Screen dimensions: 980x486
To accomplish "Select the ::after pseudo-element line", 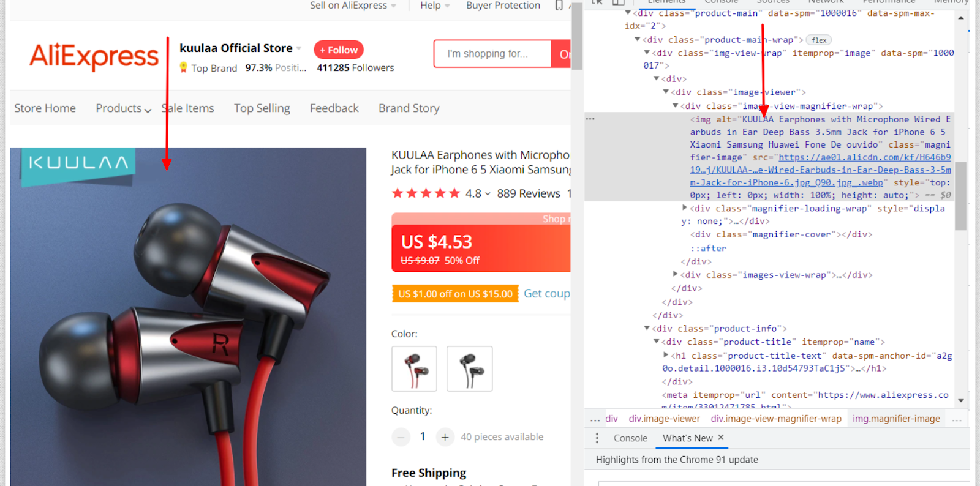I will [x=708, y=248].
